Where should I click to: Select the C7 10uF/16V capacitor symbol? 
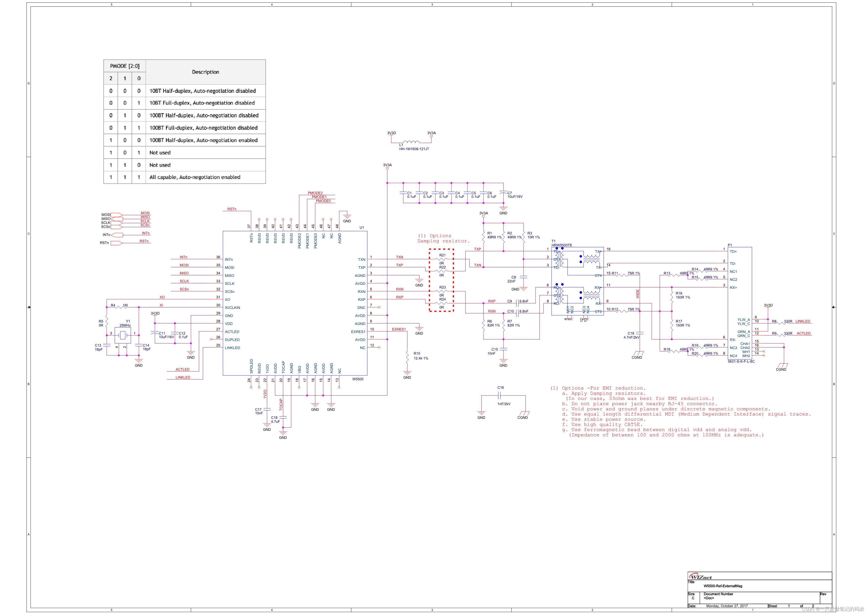click(504, 193)
